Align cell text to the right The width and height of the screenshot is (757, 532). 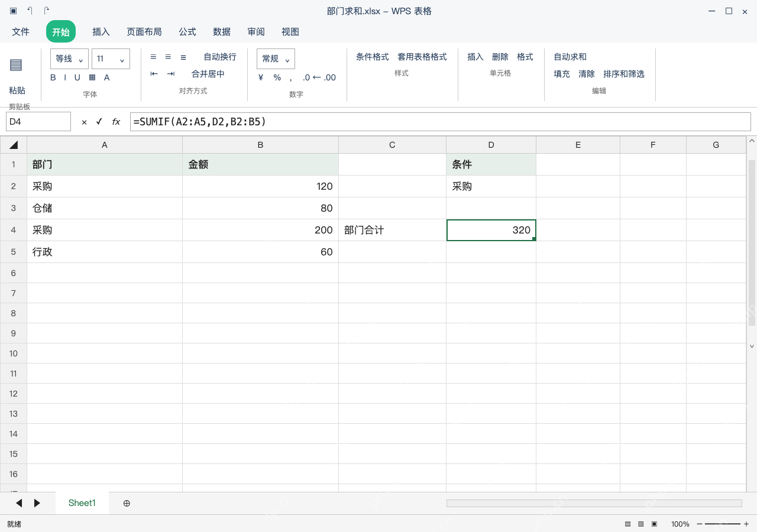[x=183, y=57]
